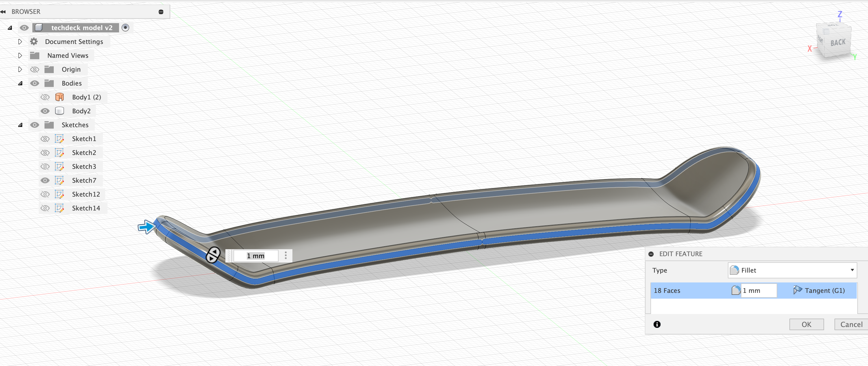
Task: Click the 1 mm radius input on model
Action: click(x=256, y=256)
